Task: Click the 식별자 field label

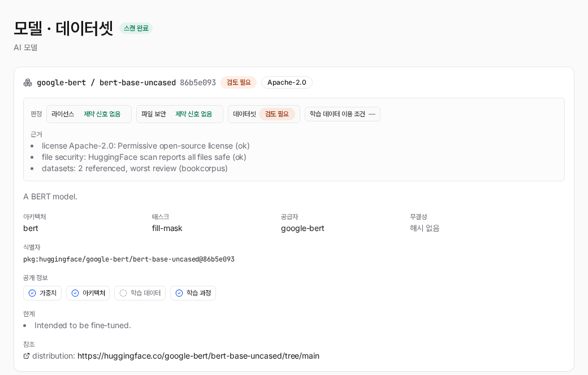Action: point(32,247)
